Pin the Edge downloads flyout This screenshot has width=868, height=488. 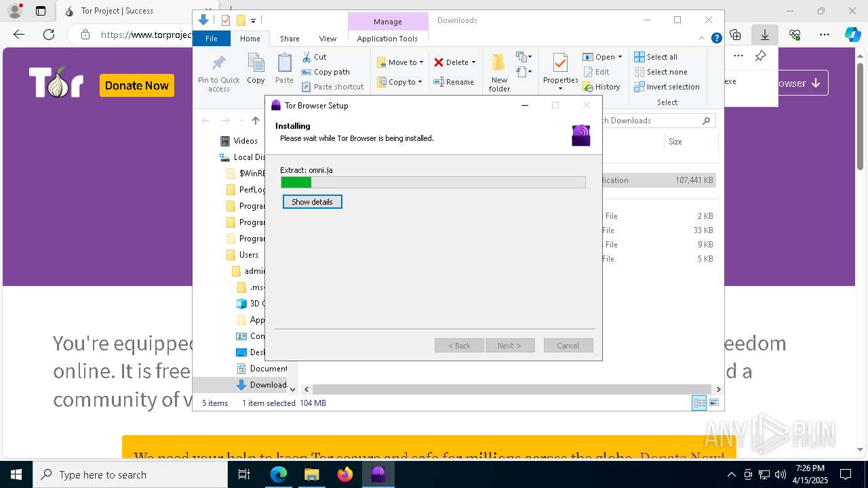pyautogui.click(x=761, y=56)
